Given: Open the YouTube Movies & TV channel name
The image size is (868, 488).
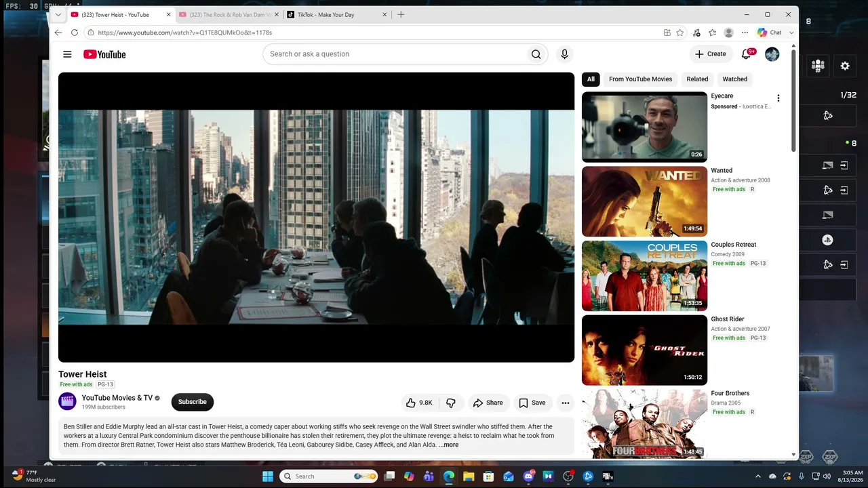Looking at the screenshot, I should (117, 398).
